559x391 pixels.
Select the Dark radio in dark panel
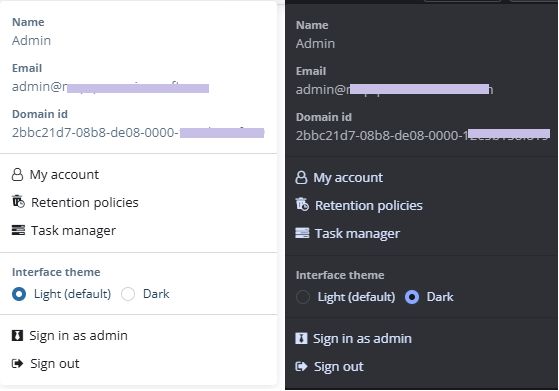(x=412, y=297)
